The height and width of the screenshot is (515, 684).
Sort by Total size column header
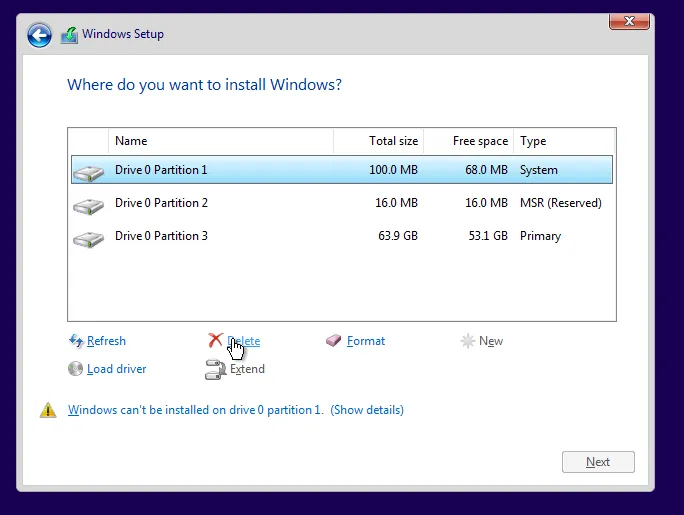tap(379, 141)
